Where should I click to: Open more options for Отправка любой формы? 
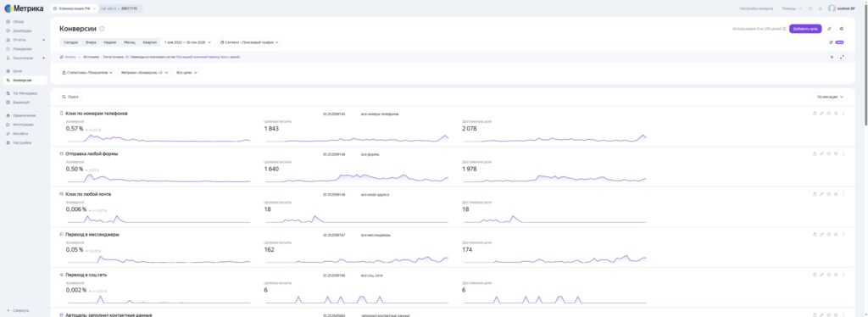tap(843, 153)
